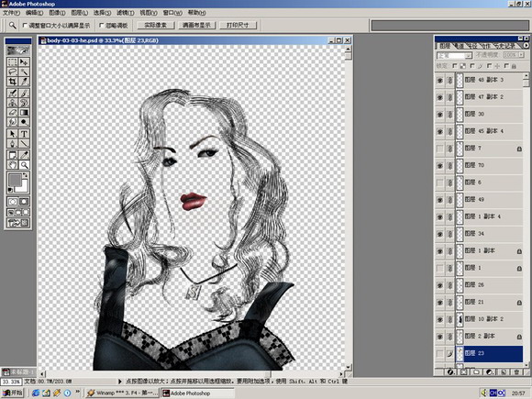Image resolution: width=532 pixels, height=399 pixels.
Task: Click Jump to ImageReady button
Action: click(18, 223)
